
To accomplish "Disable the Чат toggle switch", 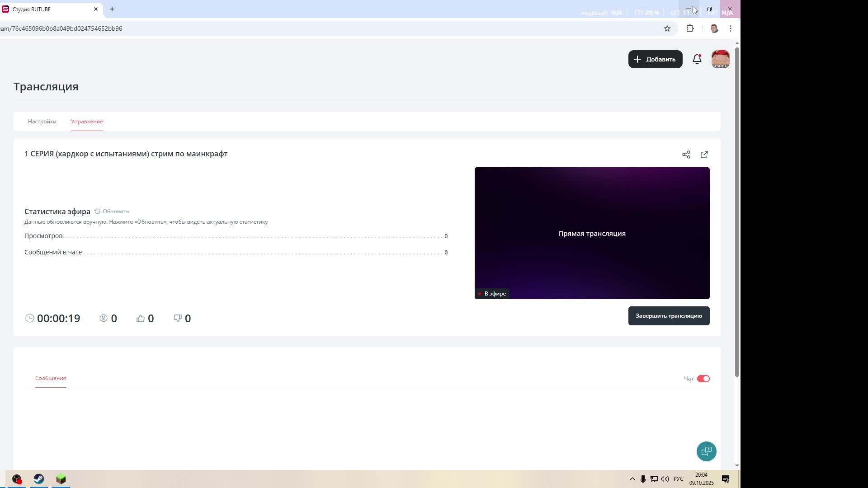I will tap(703, 379).
